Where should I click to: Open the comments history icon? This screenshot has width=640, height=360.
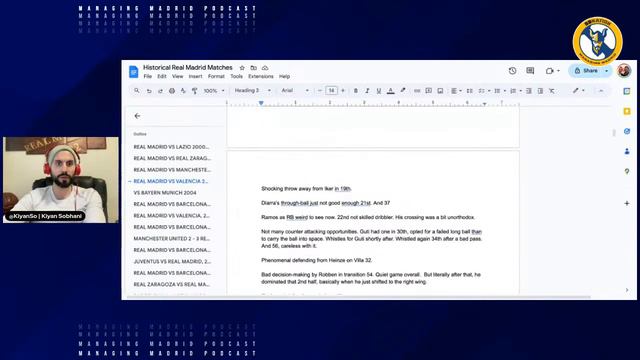point(530,71)
